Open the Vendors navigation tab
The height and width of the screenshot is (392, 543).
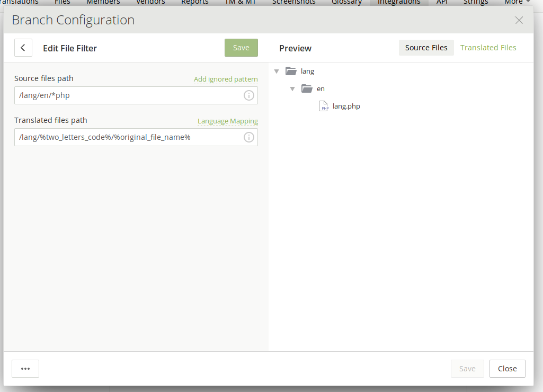click(150, 2)
